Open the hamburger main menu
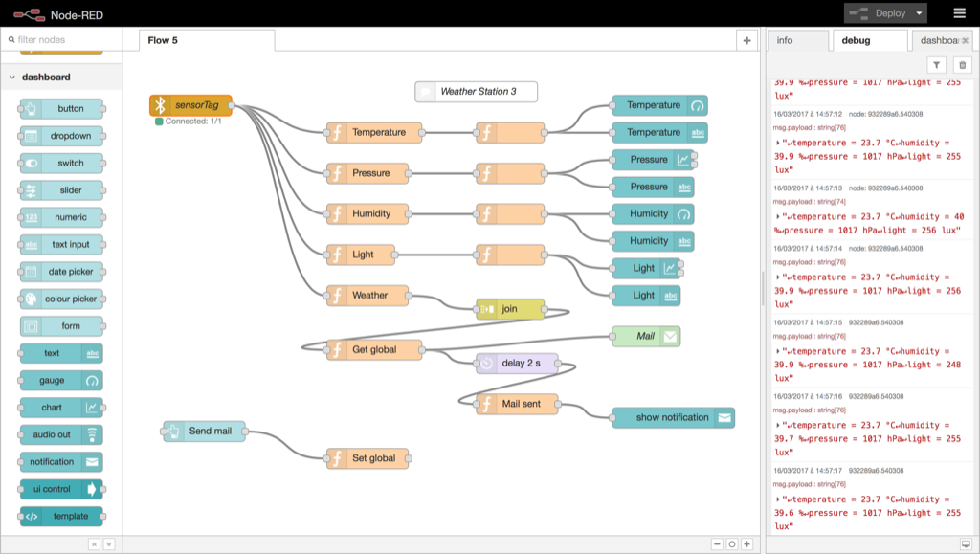 [959, 13]
